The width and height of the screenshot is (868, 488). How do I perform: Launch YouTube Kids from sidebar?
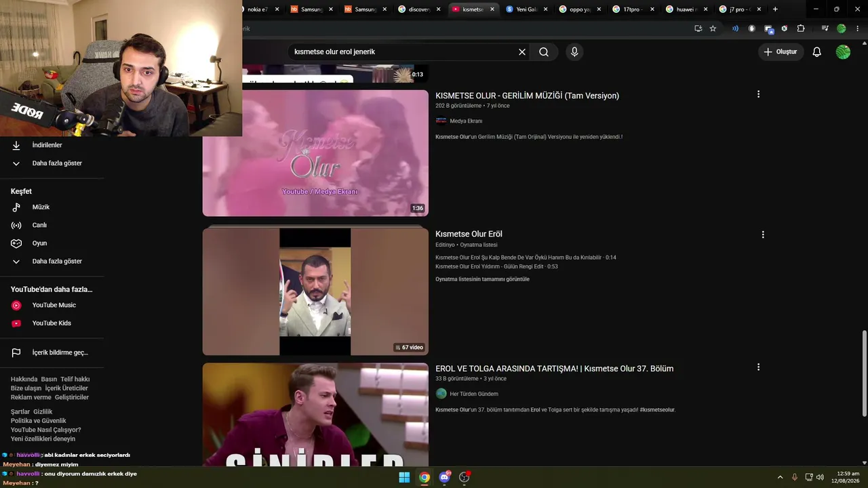click(52, 323)
